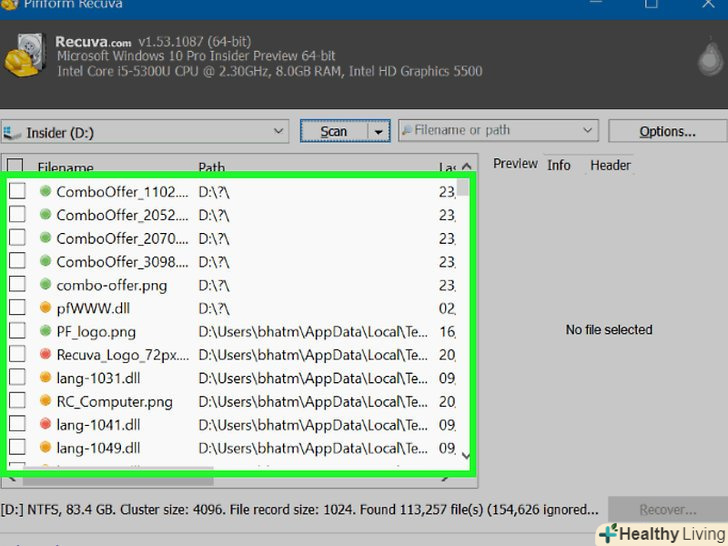This screenshot has height=546, width=728.
Task: Click the Insider (D:) drive icon
Action: pyautogui.click(x=12, y=133)
